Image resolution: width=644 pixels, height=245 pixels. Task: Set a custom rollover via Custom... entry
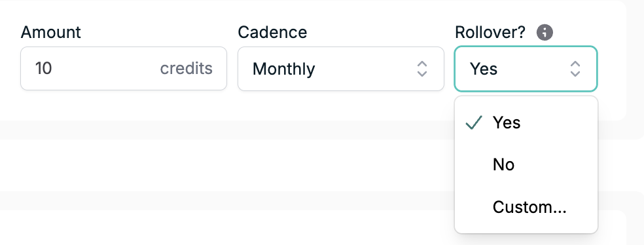click(526, 207)
